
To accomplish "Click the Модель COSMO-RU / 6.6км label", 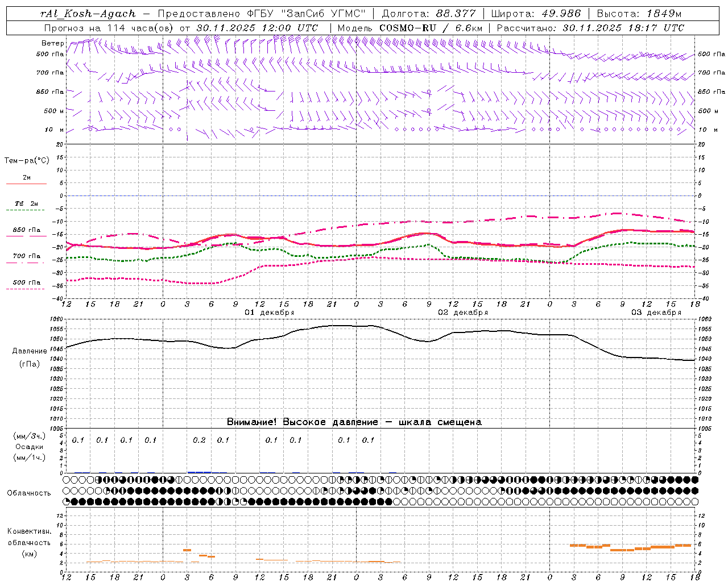I will coord(410,27).
